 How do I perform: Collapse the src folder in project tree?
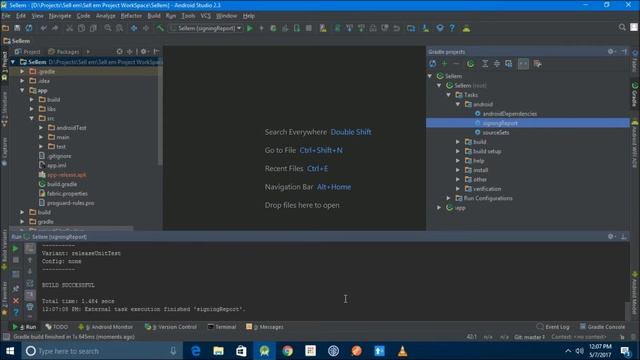[x=32, y=118]
